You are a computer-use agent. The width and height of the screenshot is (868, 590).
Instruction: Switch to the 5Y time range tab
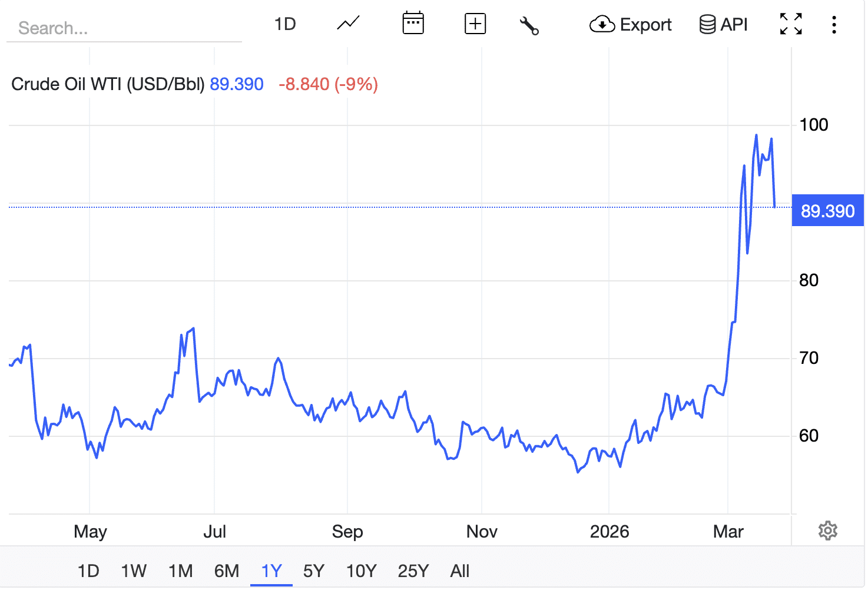click(313, 570)
